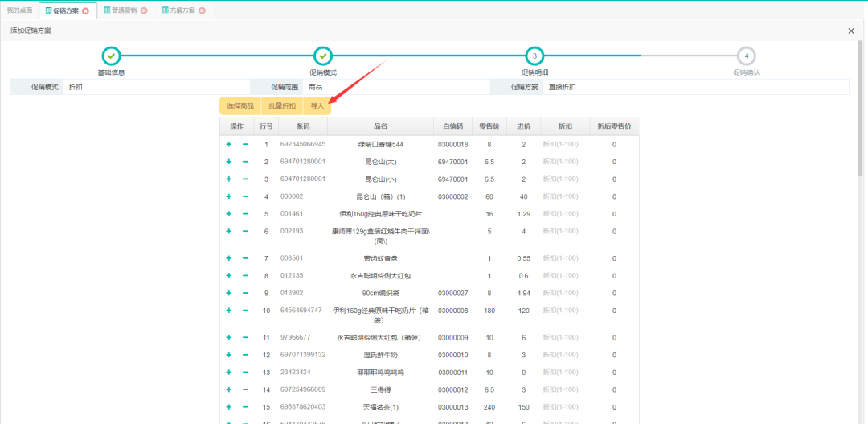Add a row after row 5
The height and width of the screenshot is (424, 868).
(x=228, y=214)
